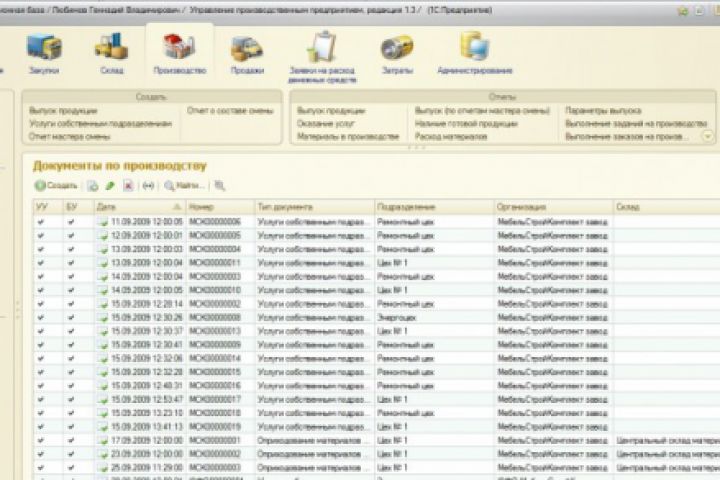
Task: Open the Закупки section
Action: pyautogui.click(x=44, y=54)
